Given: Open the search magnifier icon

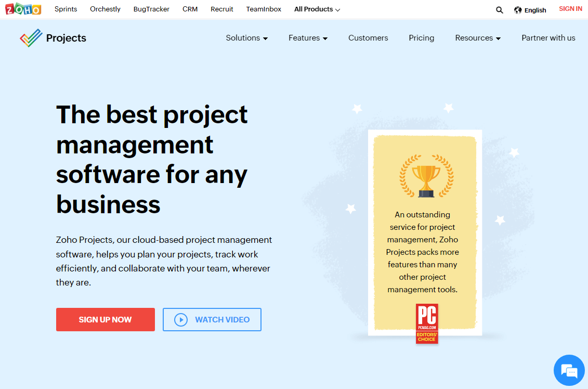Looking at the screenshot, I should [499, 10].
